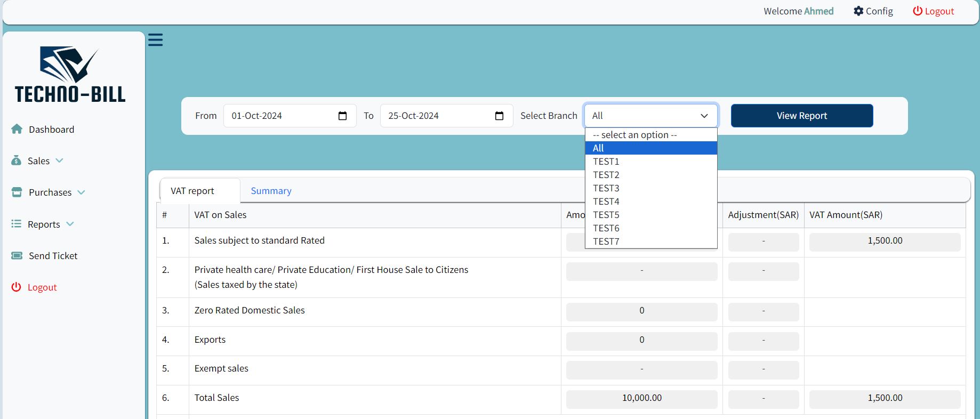Viewport: 980px width, 419px height.
Task: Click Exports amount field
Action: point(641,341)
